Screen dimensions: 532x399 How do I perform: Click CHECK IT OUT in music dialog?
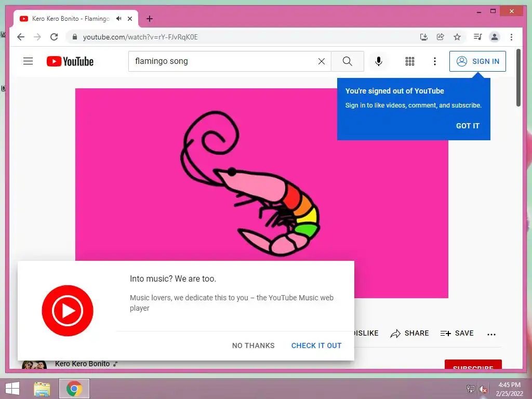[x=316, y=345]
